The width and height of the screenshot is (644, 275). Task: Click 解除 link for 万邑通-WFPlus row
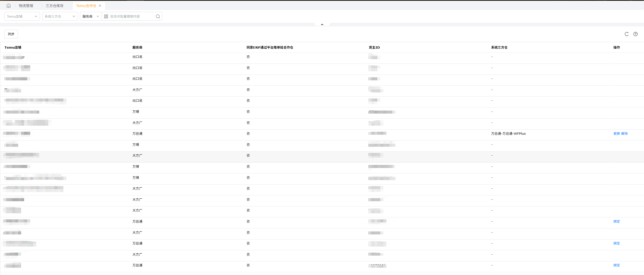click(x=624, y=133)
